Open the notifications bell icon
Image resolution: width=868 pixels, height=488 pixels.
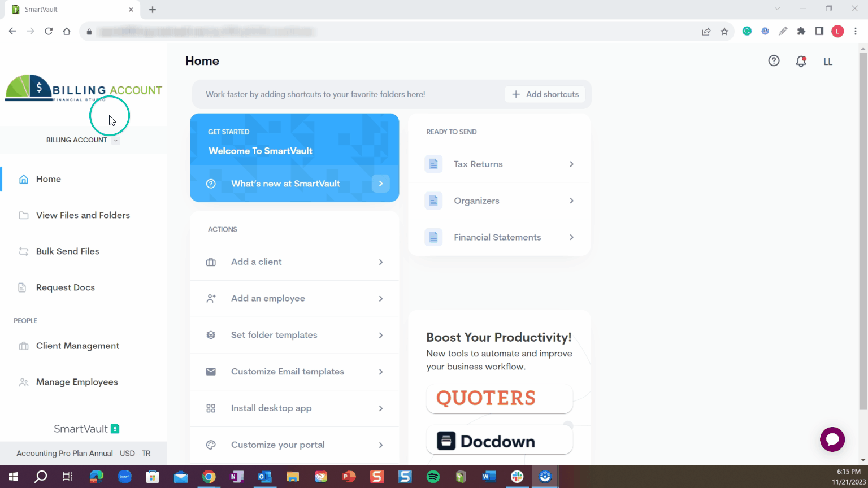[801, 62]
